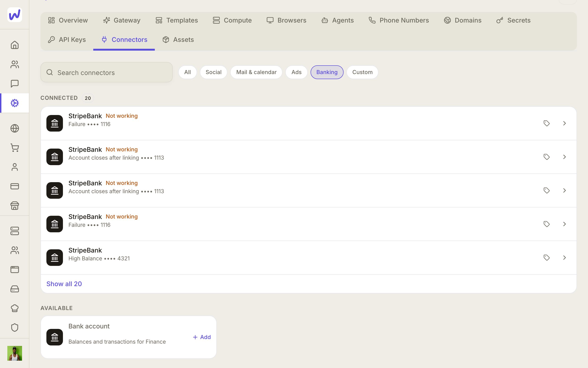The width and height of the screenshot is (588, 368).
Task: Open the single person icon in sidebar
Action: point(14,167)
